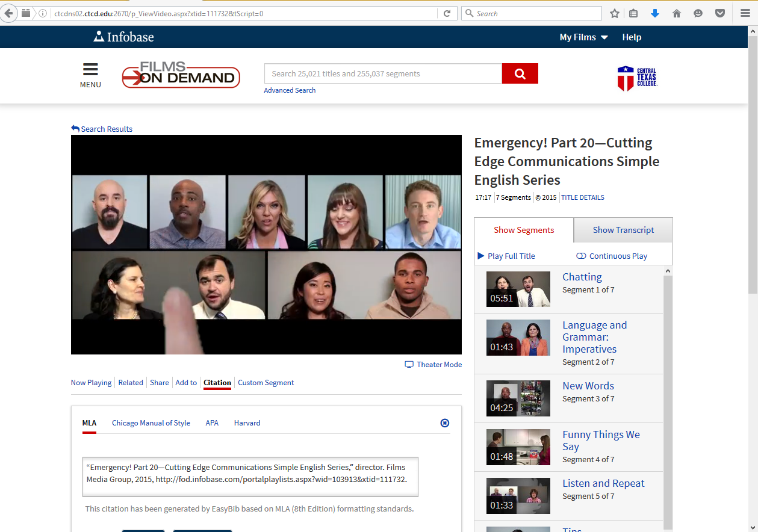The image size is (758, 532).
Task: Switch to APA citation format
Action: [212, 423]
